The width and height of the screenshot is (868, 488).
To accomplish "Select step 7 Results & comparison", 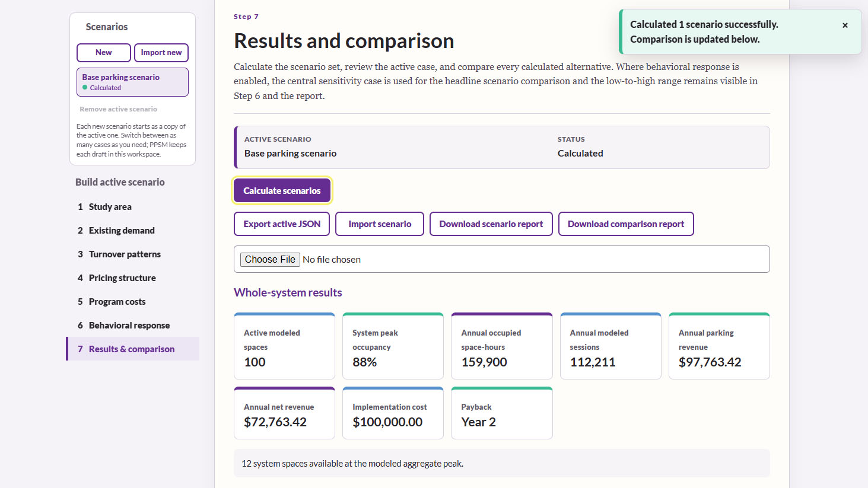I will [132, 349].
